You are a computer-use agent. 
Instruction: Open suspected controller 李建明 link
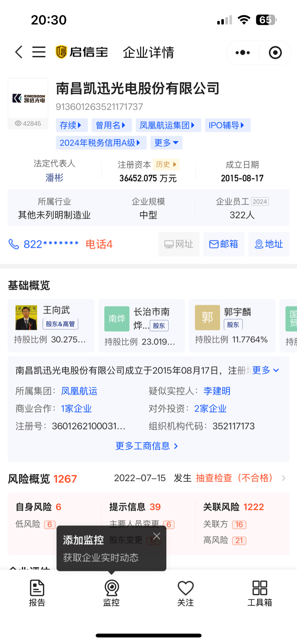click(x=217, y=391)
